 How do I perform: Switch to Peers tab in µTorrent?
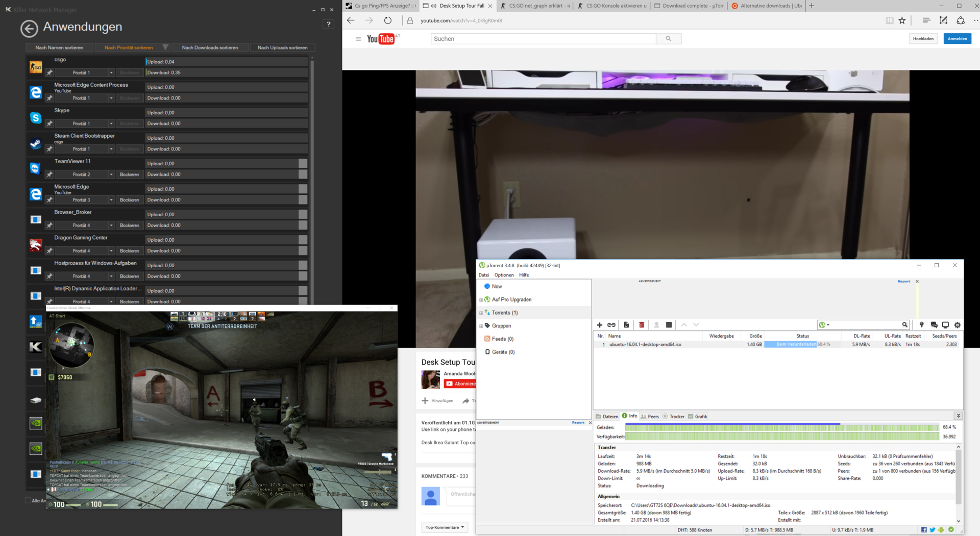pos(650,417)
